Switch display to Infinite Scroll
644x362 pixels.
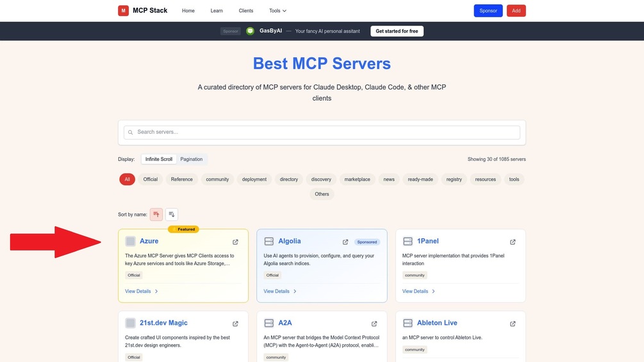point(158,160)
